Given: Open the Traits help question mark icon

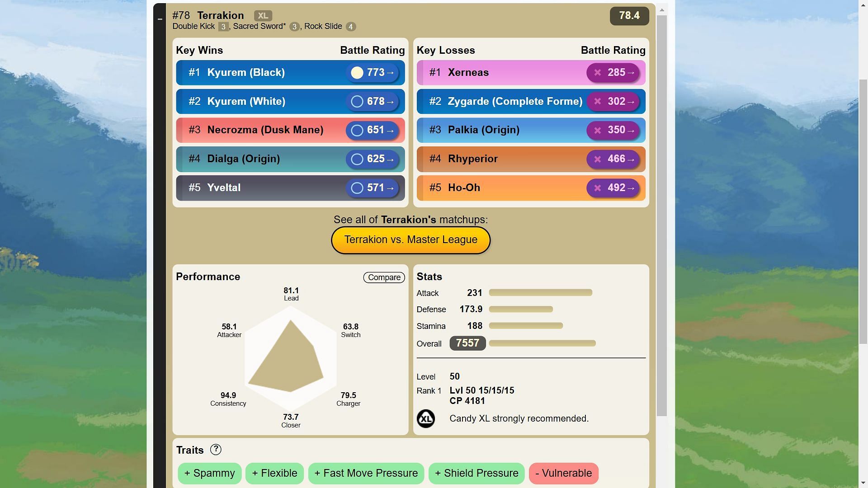Looking at the screenshot, I should pyautogui.click(x=216, y=450).
